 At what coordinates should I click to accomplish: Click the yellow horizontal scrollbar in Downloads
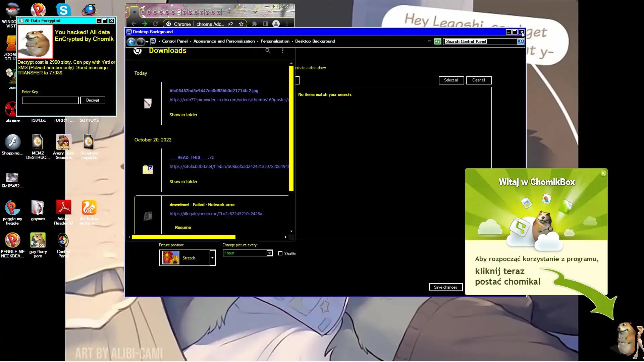click(184, 237)
